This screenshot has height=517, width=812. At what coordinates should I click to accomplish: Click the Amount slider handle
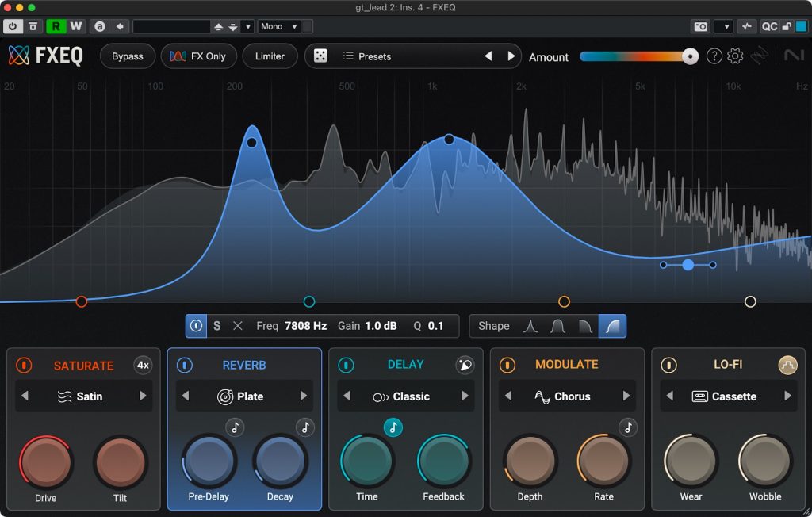(x=691, y=56)
